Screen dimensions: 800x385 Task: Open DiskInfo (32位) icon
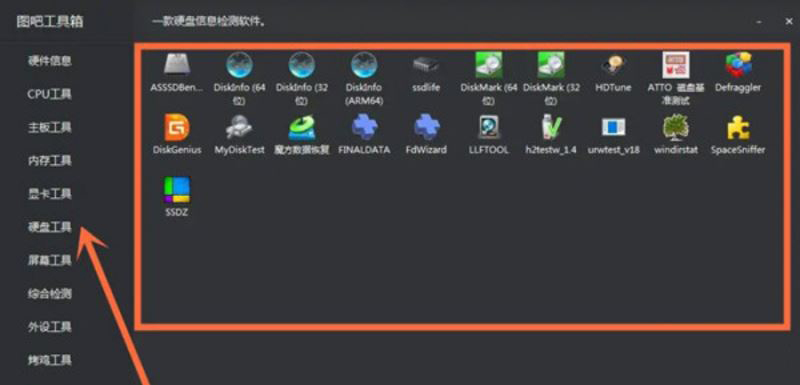[x=302, y=65]
